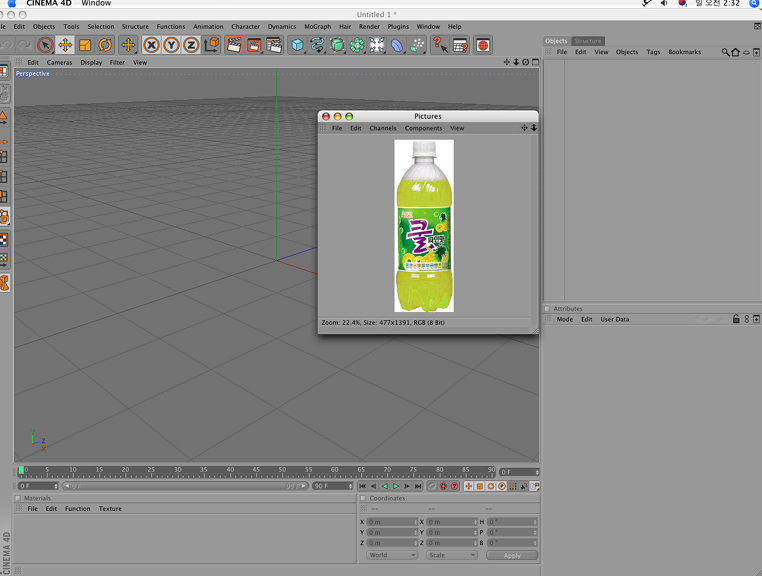Click the 90 F end frame stepper

point(350,486)
